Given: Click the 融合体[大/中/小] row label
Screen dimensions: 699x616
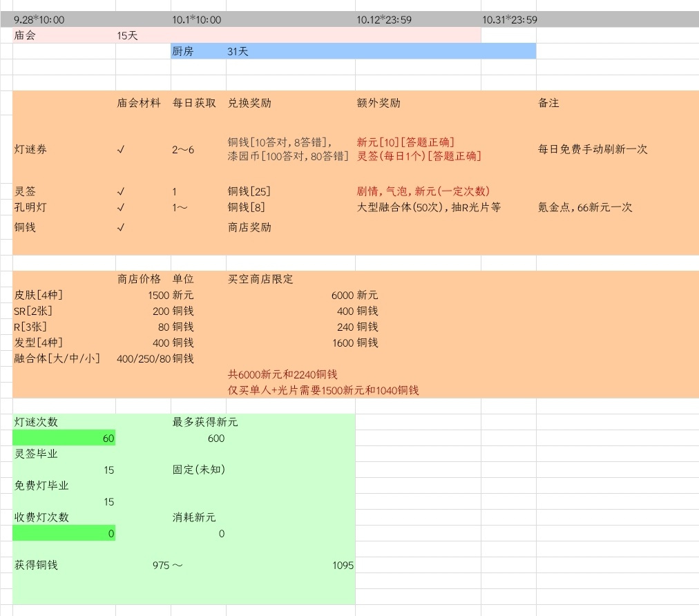Looking at the screenshot, I should pyautogui.click(x=57, y=358).
